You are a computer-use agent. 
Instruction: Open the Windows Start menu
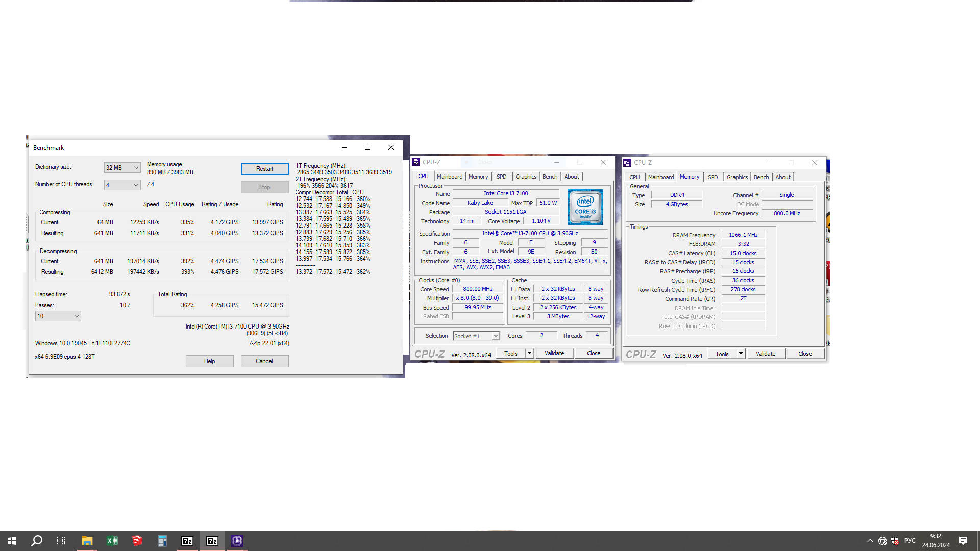coord(12,541)
